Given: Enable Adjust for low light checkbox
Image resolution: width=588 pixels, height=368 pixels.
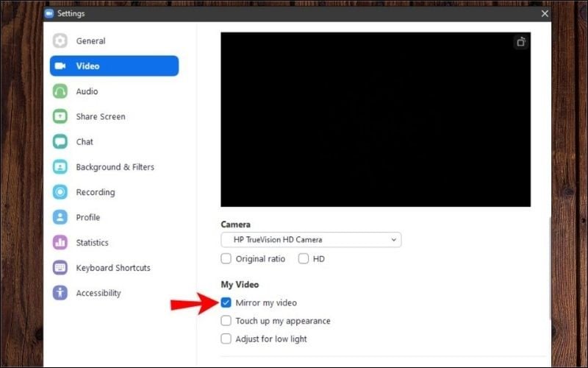Looking at the screenshot, I should tap(226, 339).
